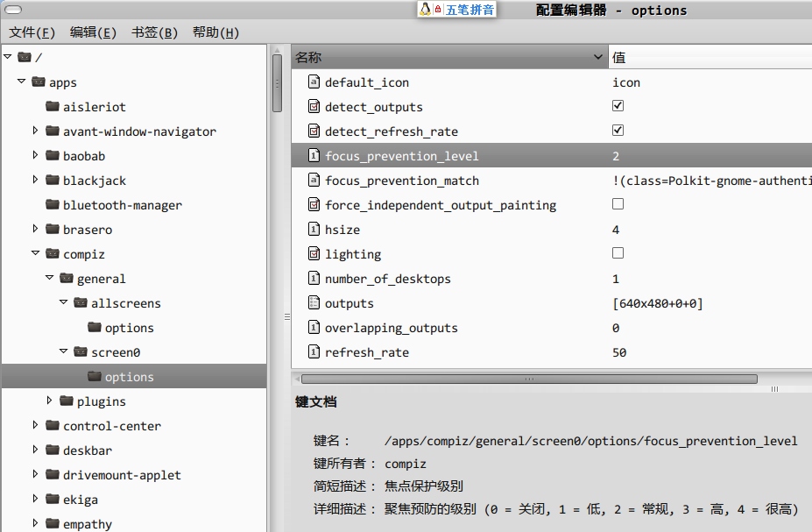Click the string-type icon beside focus_prevention_match

click(x=314, y=180)
